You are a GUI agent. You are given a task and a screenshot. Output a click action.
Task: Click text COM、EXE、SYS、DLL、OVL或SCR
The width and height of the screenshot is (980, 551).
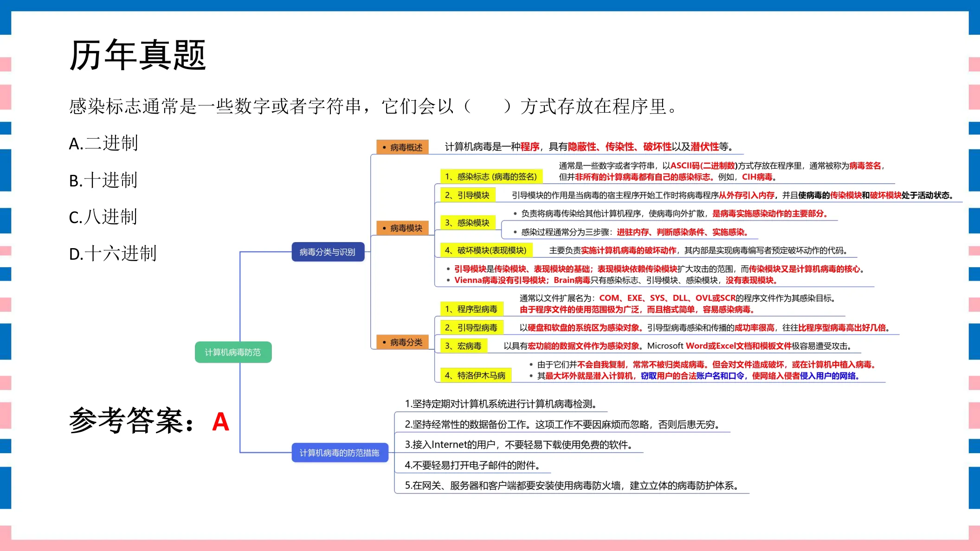click(x=667, y=298)
